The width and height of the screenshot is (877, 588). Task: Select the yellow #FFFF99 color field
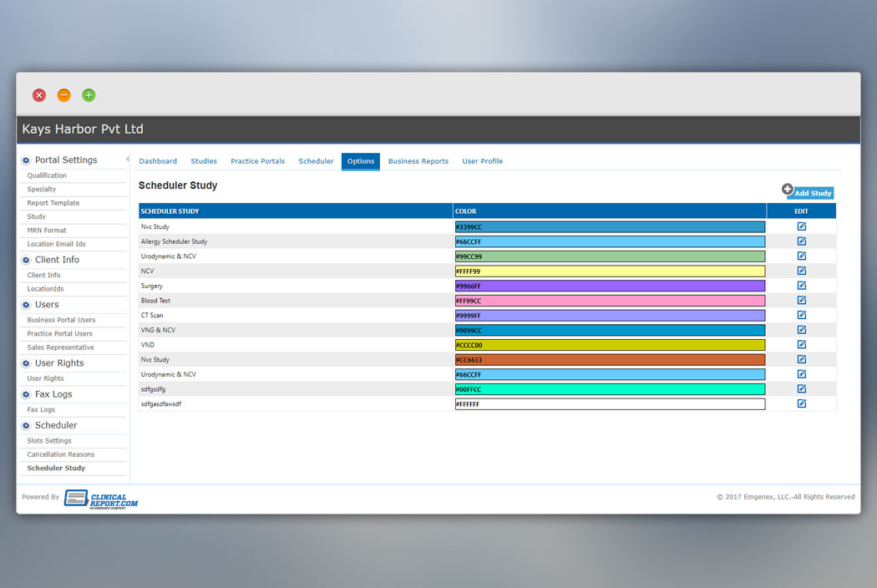tap(610, 271)
